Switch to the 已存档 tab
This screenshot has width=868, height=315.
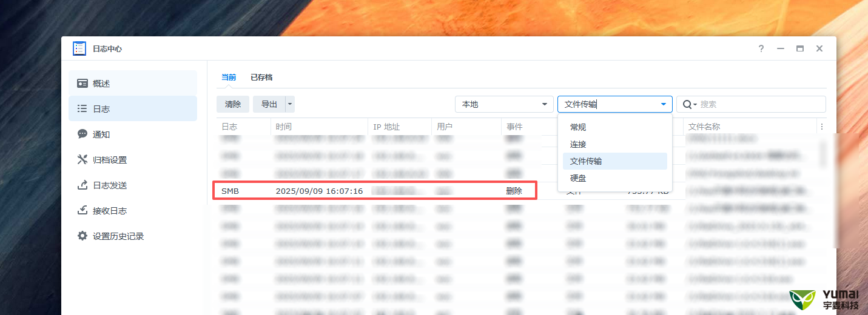(x=261, y=78)
